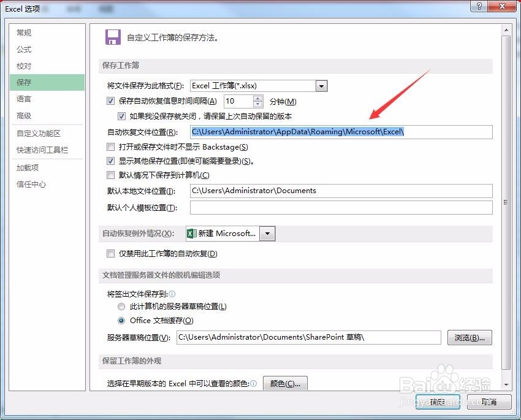Click the help question mark button

point(479,6)
